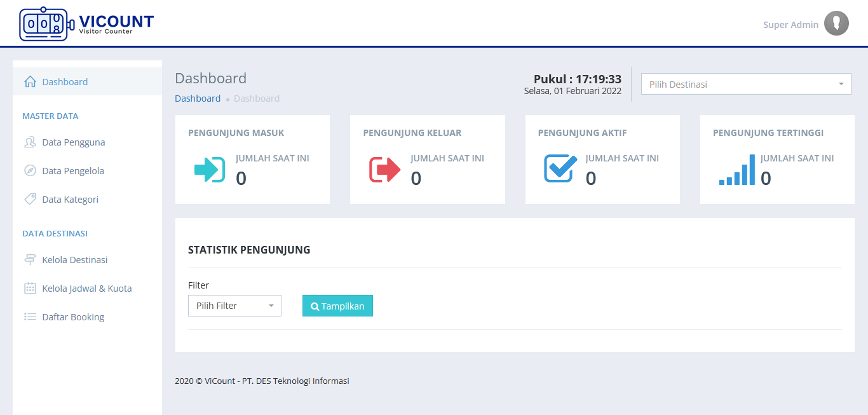The width and height of the screenshot is (868, 415).
Task: Follow the Dashboard breadcrumb link
Action: tap(198, 99)
